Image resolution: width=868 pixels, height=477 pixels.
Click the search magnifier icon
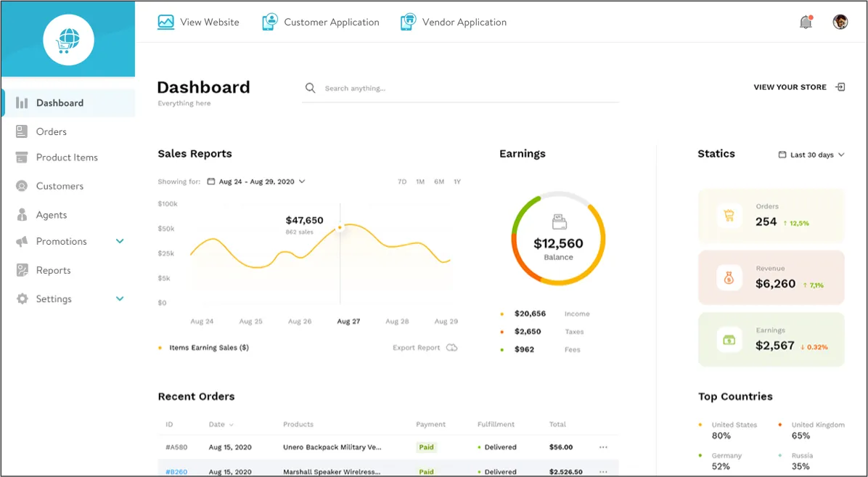click(311, 88)
